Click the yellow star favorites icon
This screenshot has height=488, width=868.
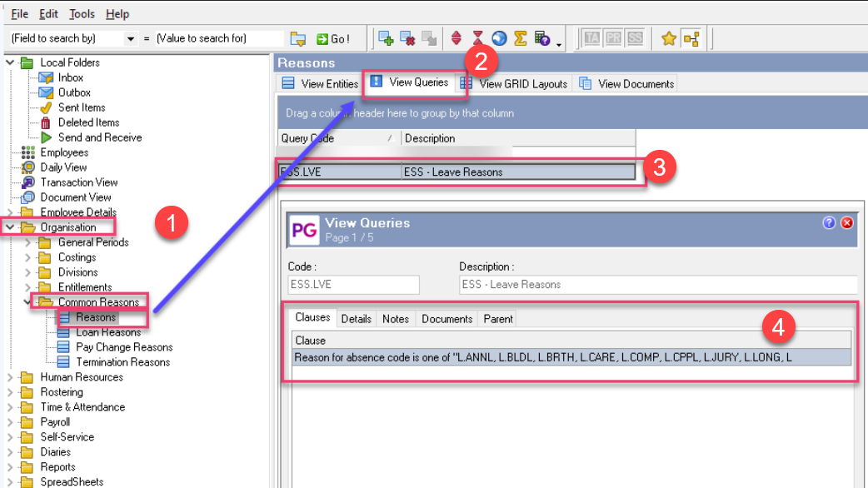(x=668, y=38)
